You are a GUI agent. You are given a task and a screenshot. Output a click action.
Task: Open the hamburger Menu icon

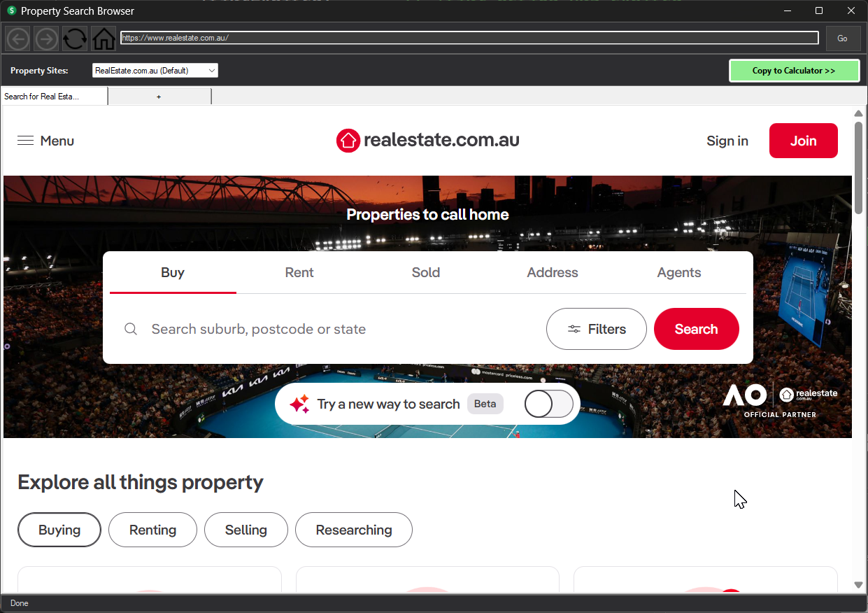(x=26, y=140)
